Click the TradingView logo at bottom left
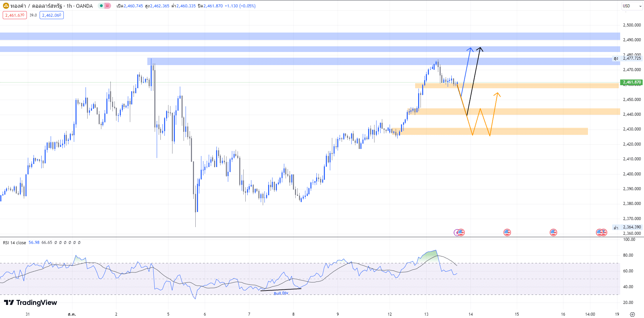The height and width of the screenshot is (318, 644). point(30,303)
